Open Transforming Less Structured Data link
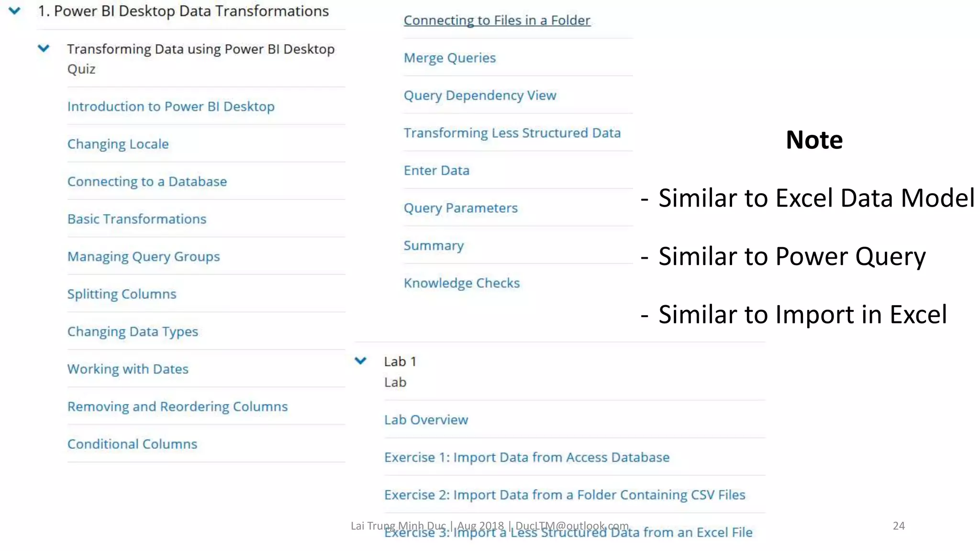The height and width of the screenshot is (551, 980). pyautogui.click(x=512, y=133)
